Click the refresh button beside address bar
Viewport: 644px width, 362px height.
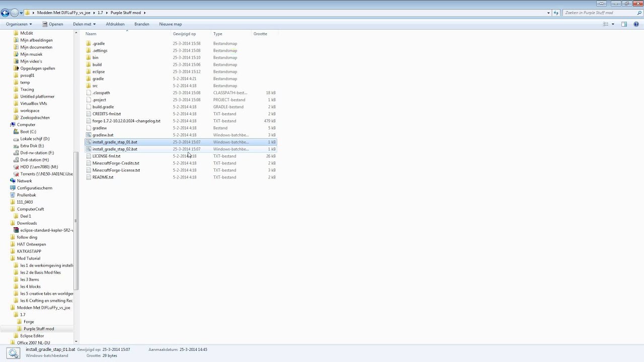click(x=556, y=13)
